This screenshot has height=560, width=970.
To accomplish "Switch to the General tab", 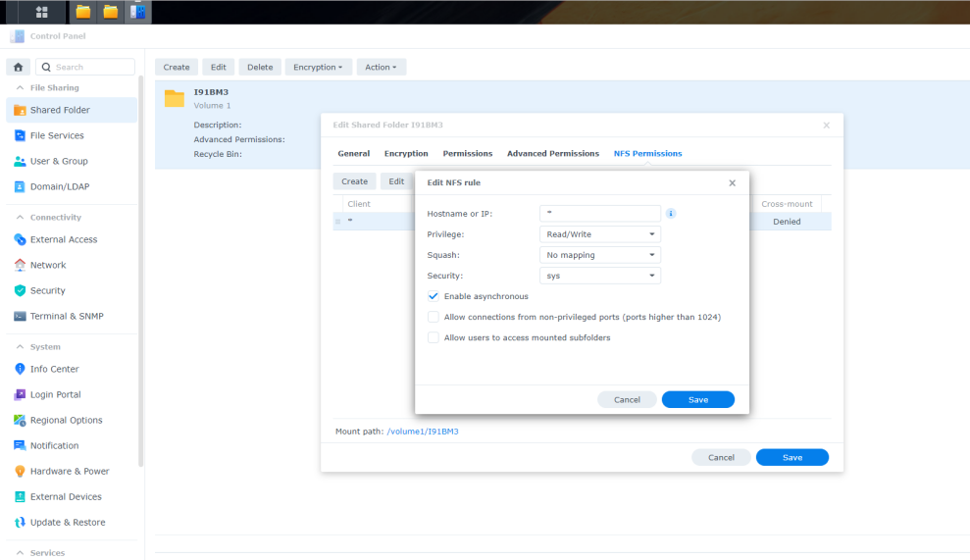I will [353, 154].
